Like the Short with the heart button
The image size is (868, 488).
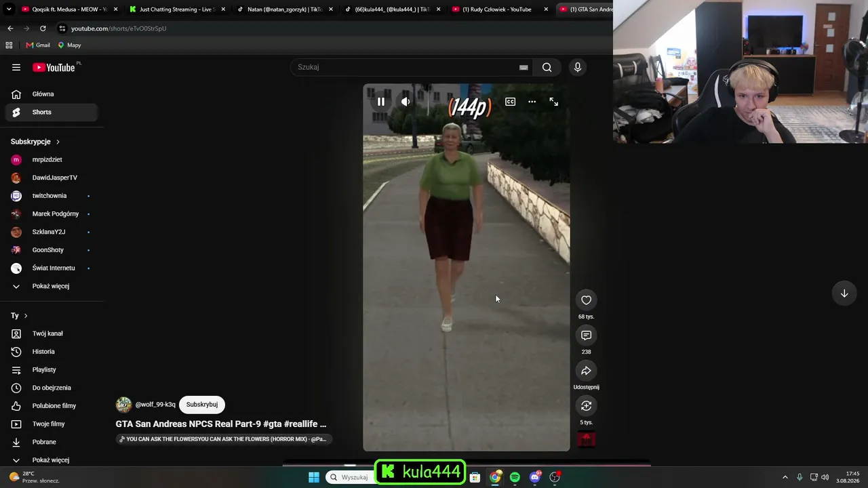587,300
